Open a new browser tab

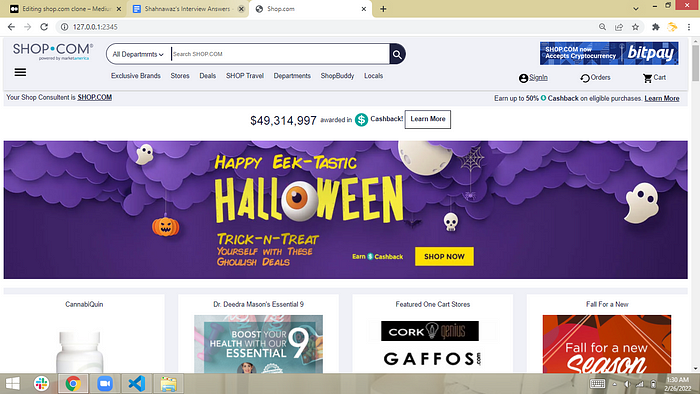point(383,9)
